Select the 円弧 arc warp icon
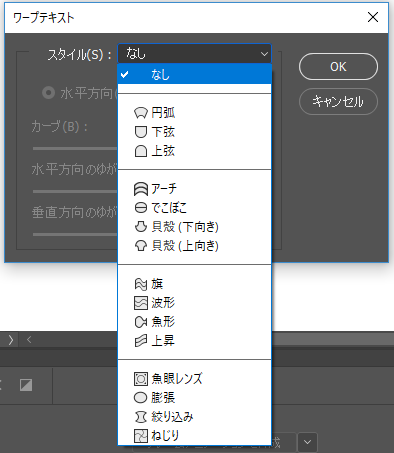Viewport: 394px width, 453px height. click(x=141, y=113)
